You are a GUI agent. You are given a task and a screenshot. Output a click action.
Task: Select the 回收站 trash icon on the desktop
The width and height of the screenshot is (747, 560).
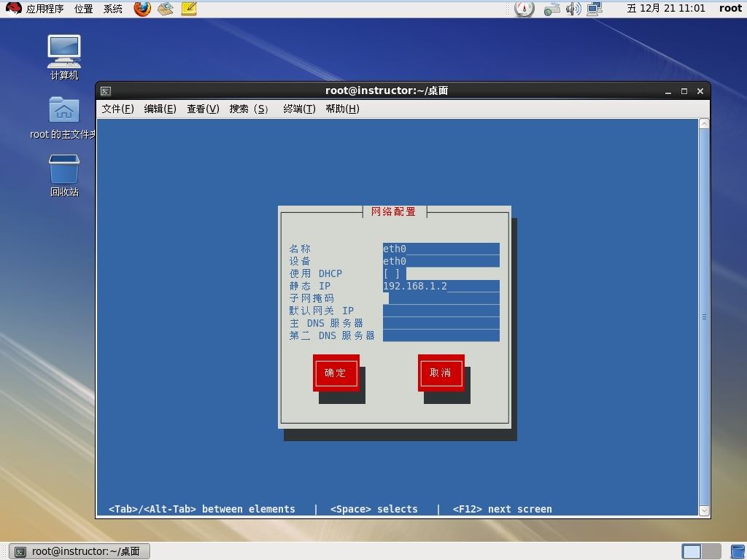[64, 175]
